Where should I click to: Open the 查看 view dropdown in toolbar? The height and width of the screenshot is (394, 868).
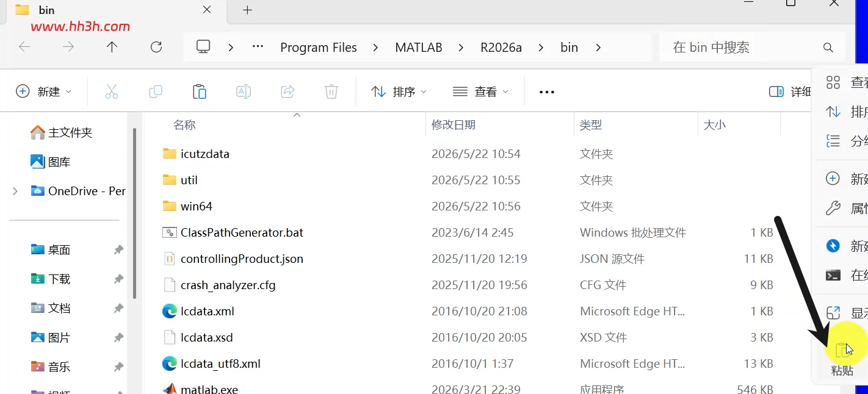coord(480,91)
